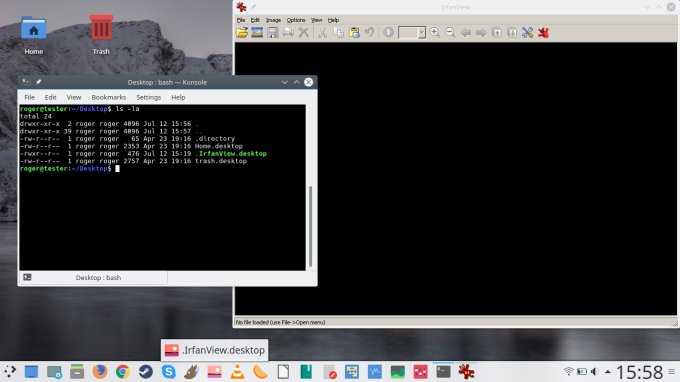Image resolution: width=680 pixels, height=382 pixels.
Task: Click the 15:58 clock in the panel
Action: (x=639, y=372)
